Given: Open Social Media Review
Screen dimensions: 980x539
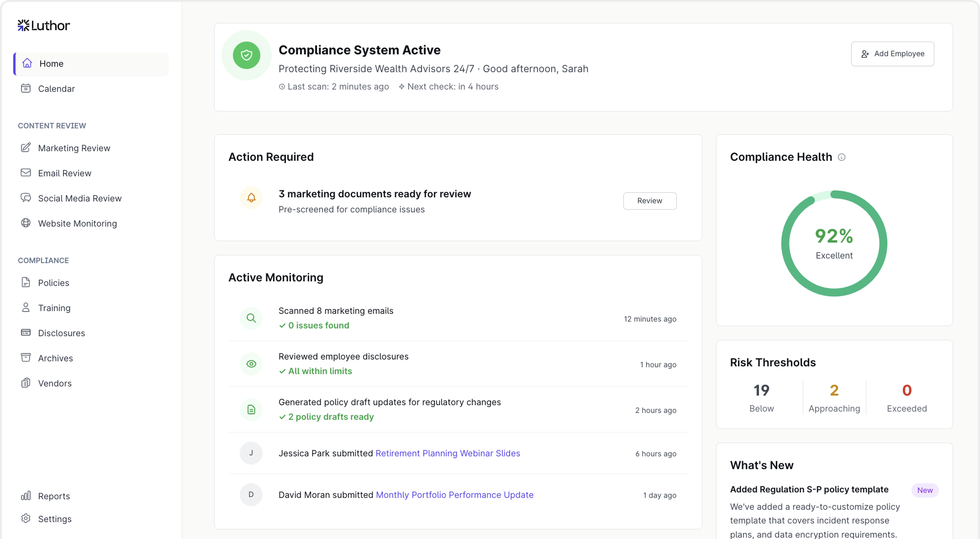Looking at the screenshot, I should [x=79, y=198].
